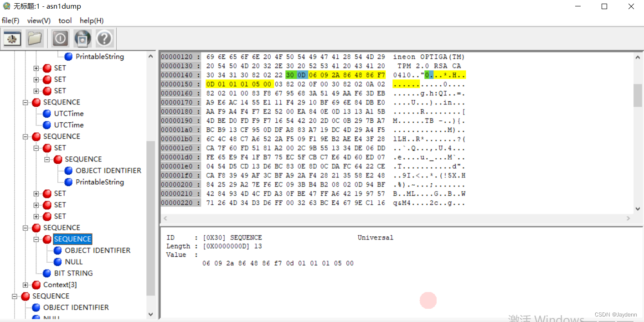Click the power/exit toolbar icon

point(60,38)
